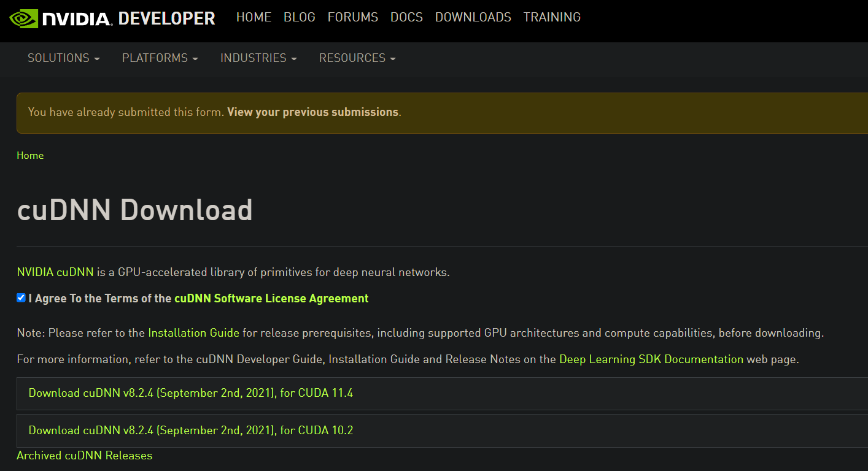
Task: Click the Home breadcrumb link
Action: tap(30, 155)
